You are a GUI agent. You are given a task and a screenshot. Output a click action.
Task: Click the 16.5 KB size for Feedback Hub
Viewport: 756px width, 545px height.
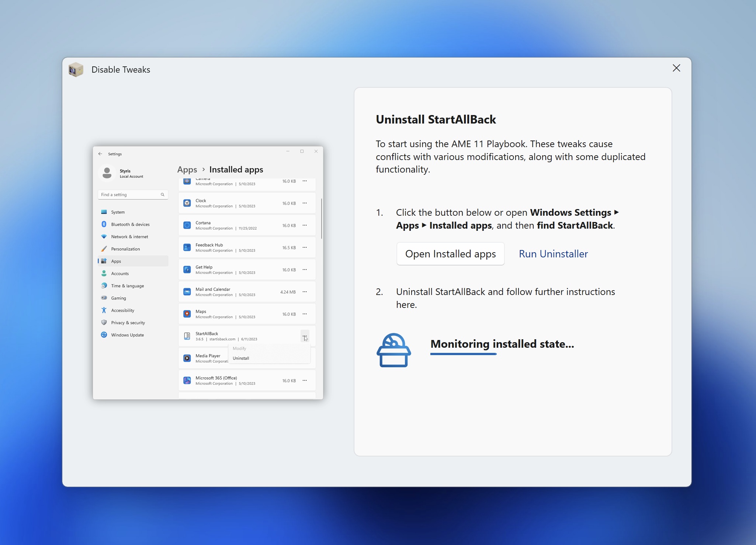coord(289,248)
